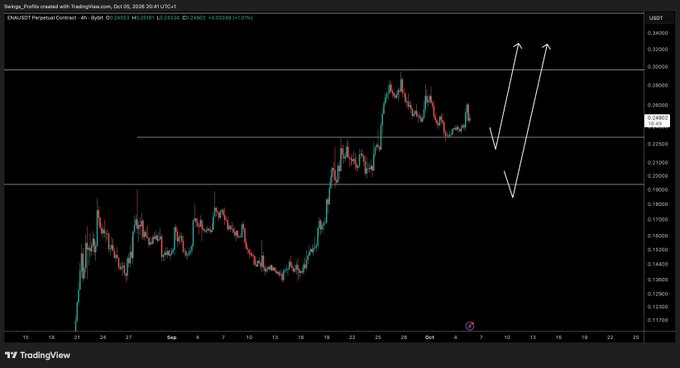Viewport: 680px width, 368px height.
Task: Click the 0.34000 price axis label
Action: coord(657,33)
